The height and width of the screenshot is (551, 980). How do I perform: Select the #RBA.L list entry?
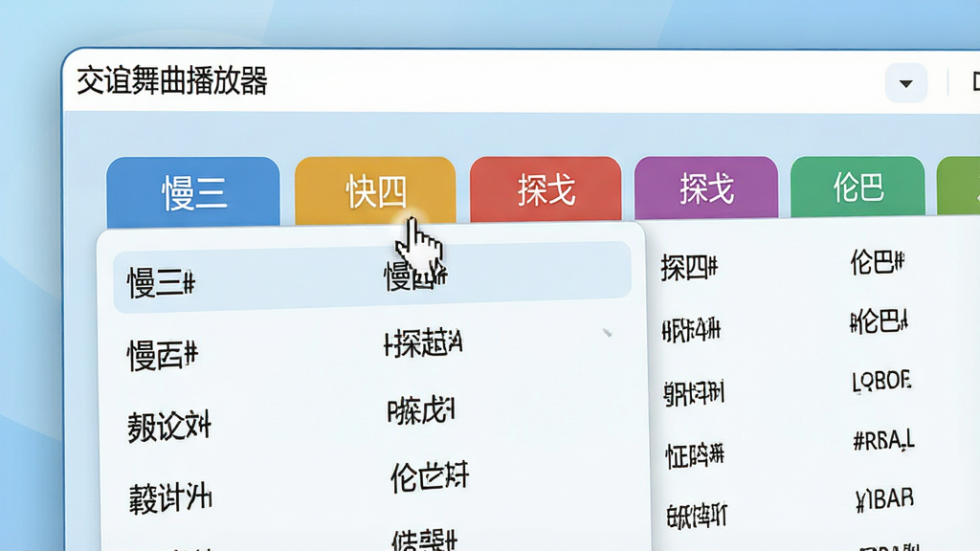pyautogui.click(x=883, y=440)
